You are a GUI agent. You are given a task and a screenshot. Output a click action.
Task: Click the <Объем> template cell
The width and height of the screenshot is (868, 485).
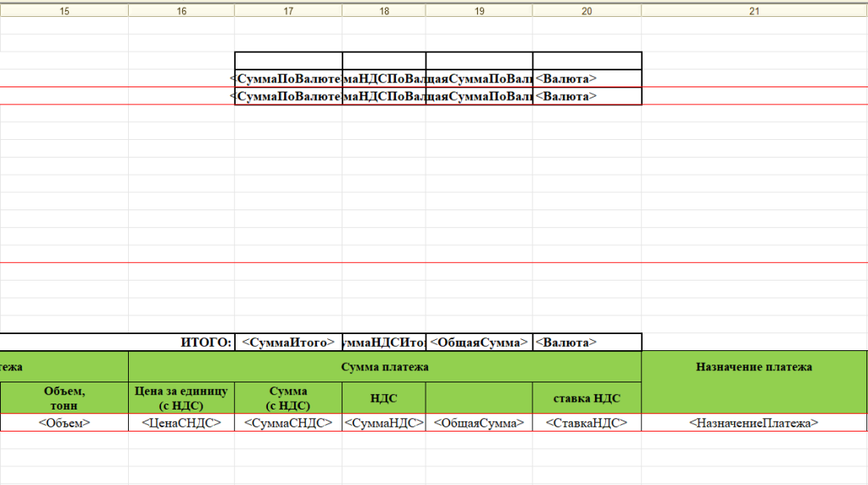(x=64, y=422)
